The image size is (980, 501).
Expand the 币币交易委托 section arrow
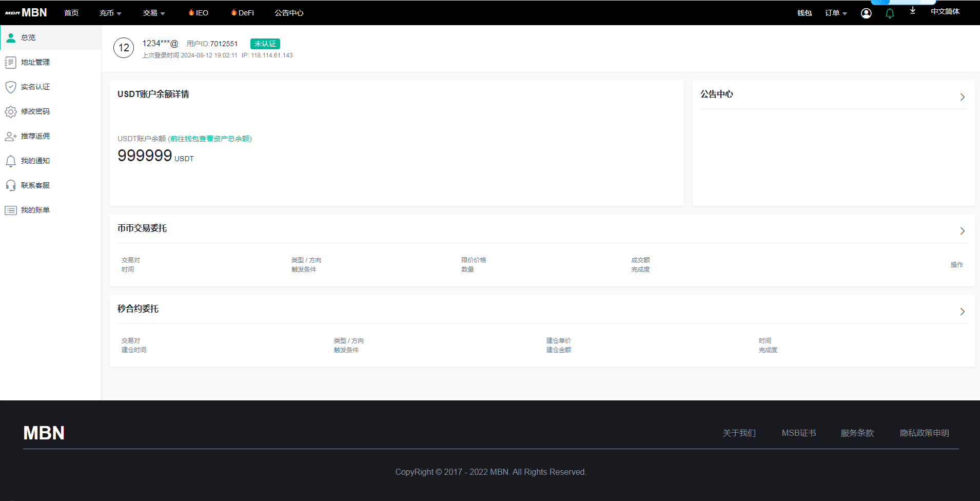[x=962, y=231]
